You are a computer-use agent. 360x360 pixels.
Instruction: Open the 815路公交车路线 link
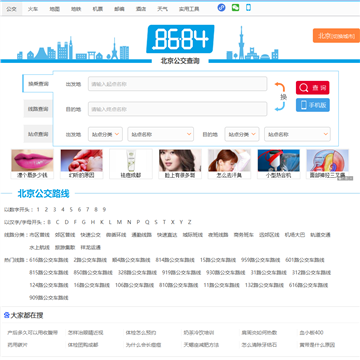point(49,273)
